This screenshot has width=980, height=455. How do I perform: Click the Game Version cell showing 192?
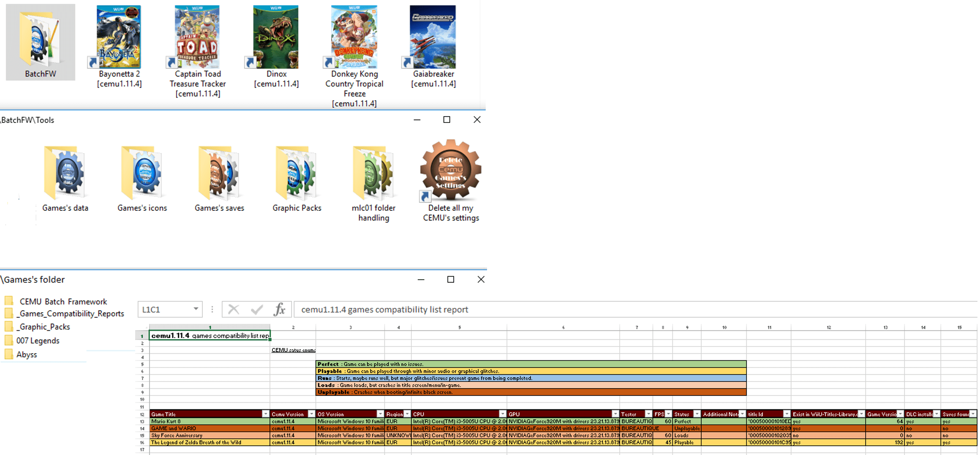coord(885,443)
